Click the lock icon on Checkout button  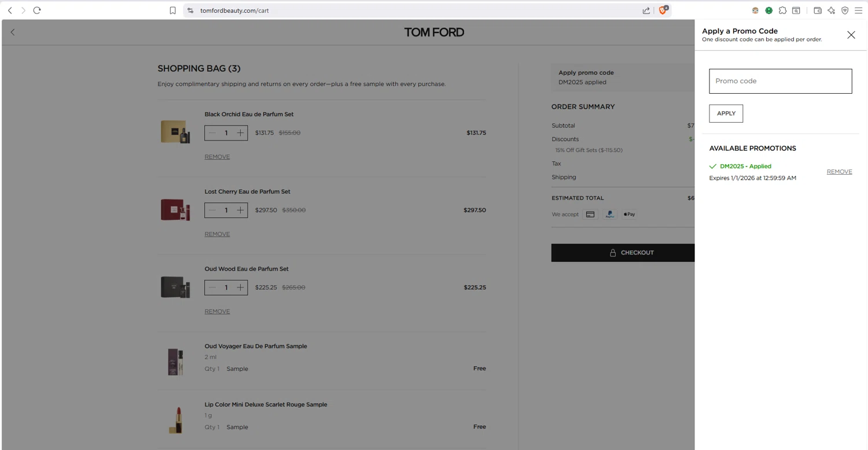613,253
